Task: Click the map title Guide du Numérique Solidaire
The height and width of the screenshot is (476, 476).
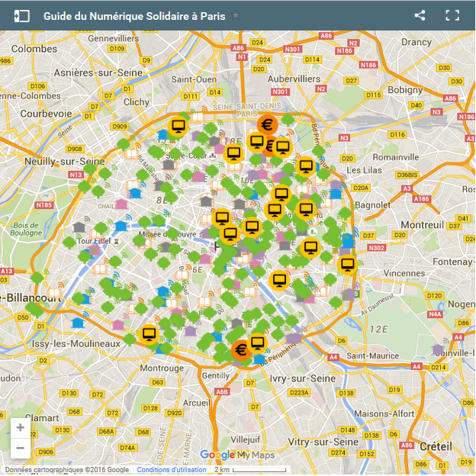Action: tap(133, 15)
